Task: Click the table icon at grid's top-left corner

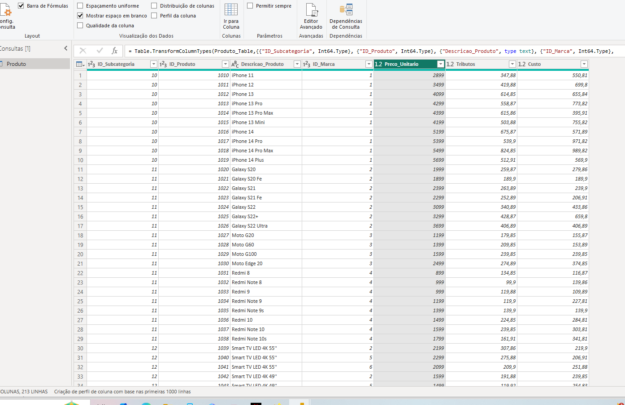Action: [x=80, y=64]
